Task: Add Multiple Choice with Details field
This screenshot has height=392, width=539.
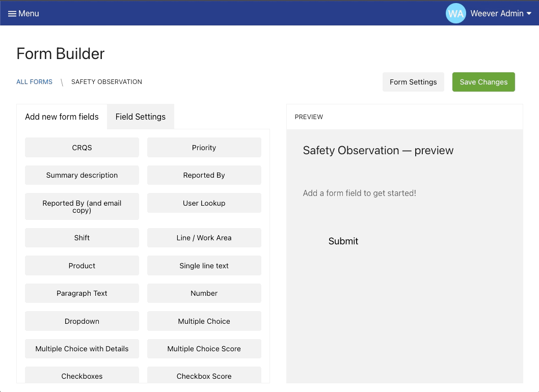Action: (82, 349)
